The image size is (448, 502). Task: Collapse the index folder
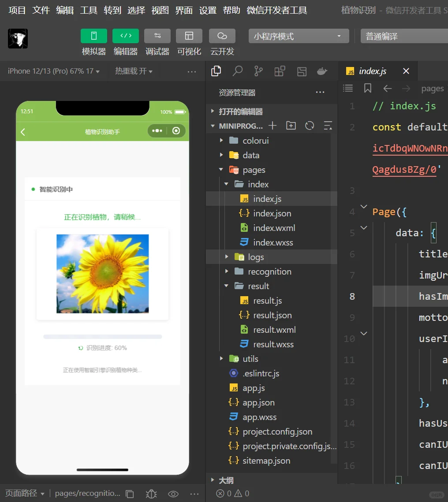point(272,184)
